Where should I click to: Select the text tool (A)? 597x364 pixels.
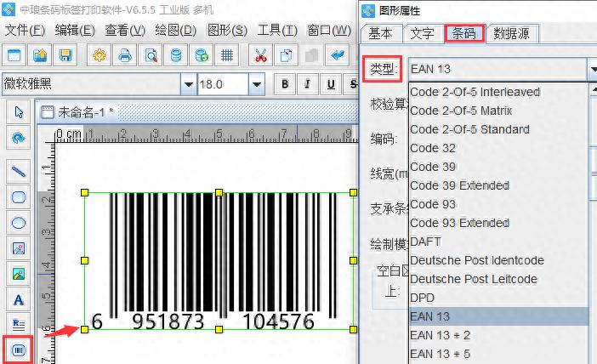coord(19,299)
